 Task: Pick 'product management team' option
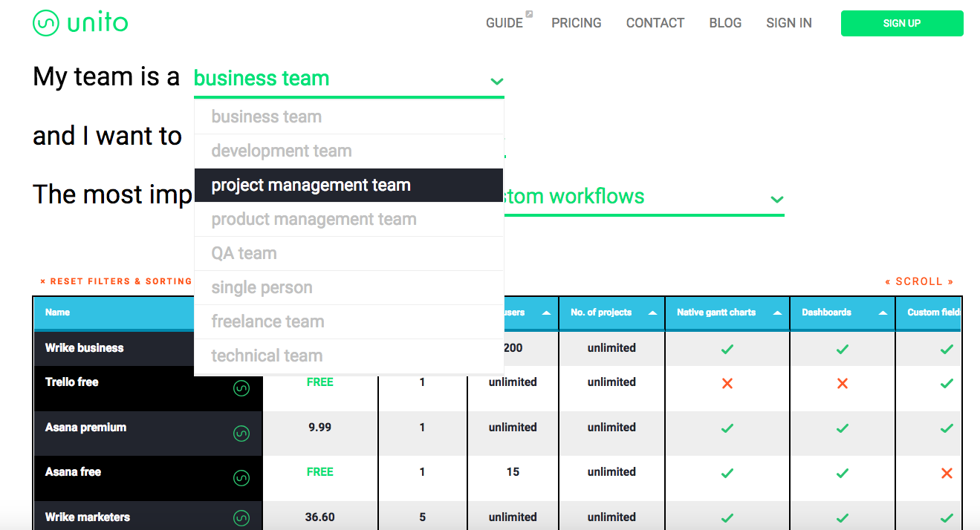coord(349,219)
